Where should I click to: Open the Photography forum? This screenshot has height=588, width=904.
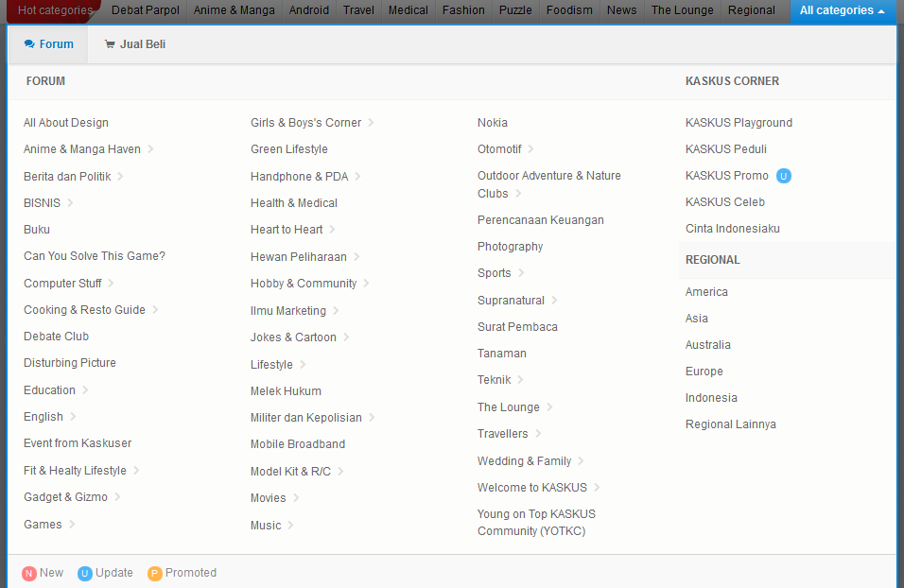(x=511, y=247)
